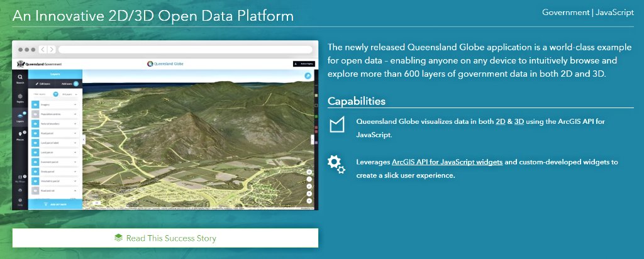The height and width of the screenshot is (259, 644).
Task: Click the blue round tool button at map top-right
Action: [x=307, y=76]
